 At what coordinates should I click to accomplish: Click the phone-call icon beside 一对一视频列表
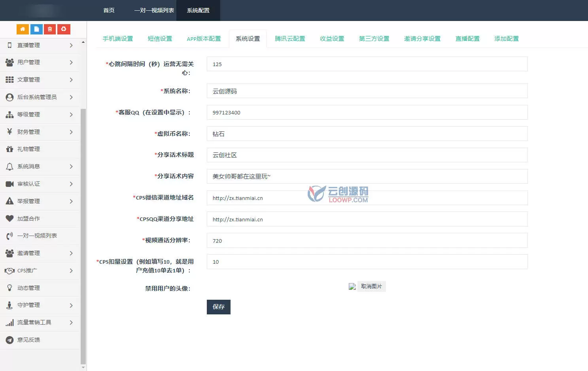pos(9,236)
